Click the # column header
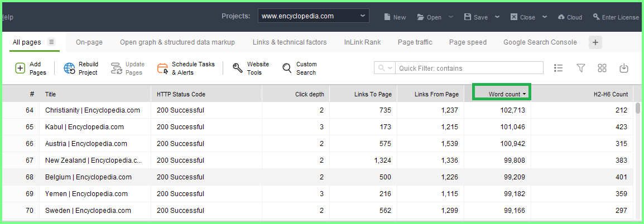Viewport: 644px width, 224px height. [x=21, y=94]
